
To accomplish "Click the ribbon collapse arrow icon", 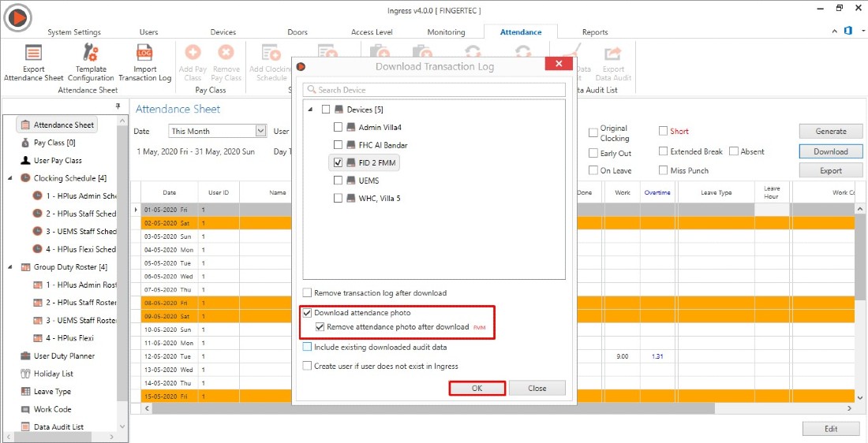I will click(x=835, y=32).
